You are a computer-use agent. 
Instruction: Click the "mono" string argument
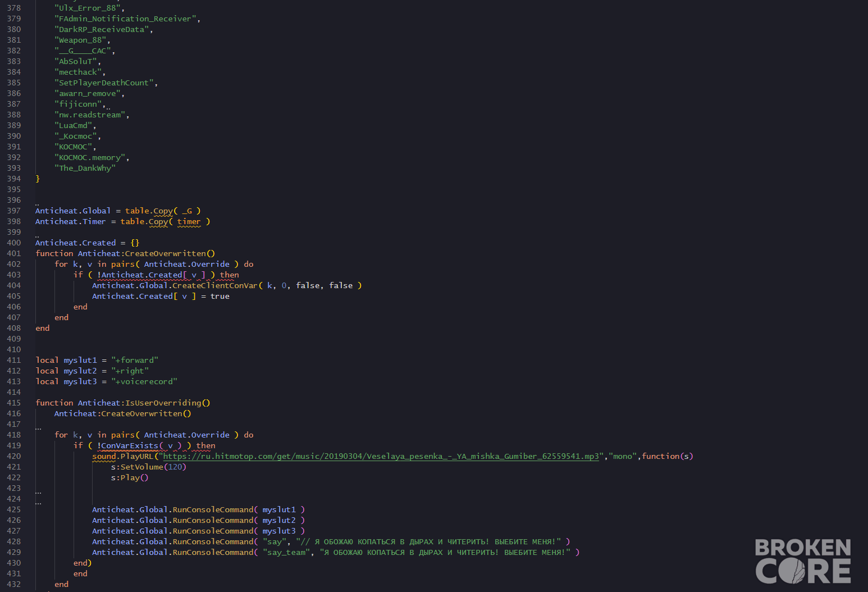point(623,456)
